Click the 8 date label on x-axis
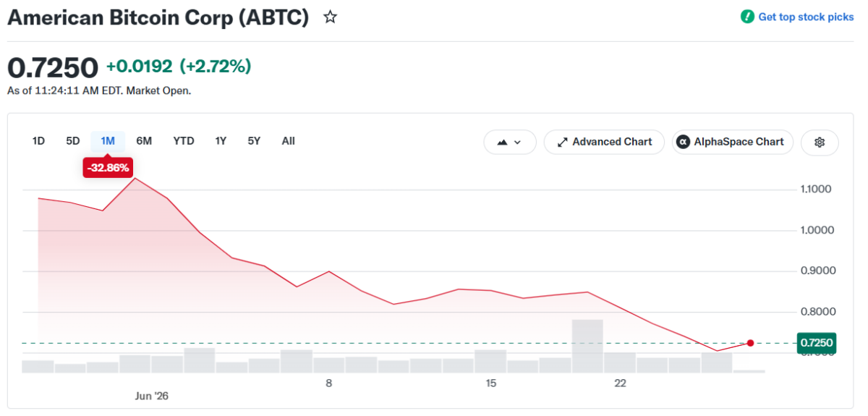The width and height of the screenshot is (868, 416). (x=328, y=383)
